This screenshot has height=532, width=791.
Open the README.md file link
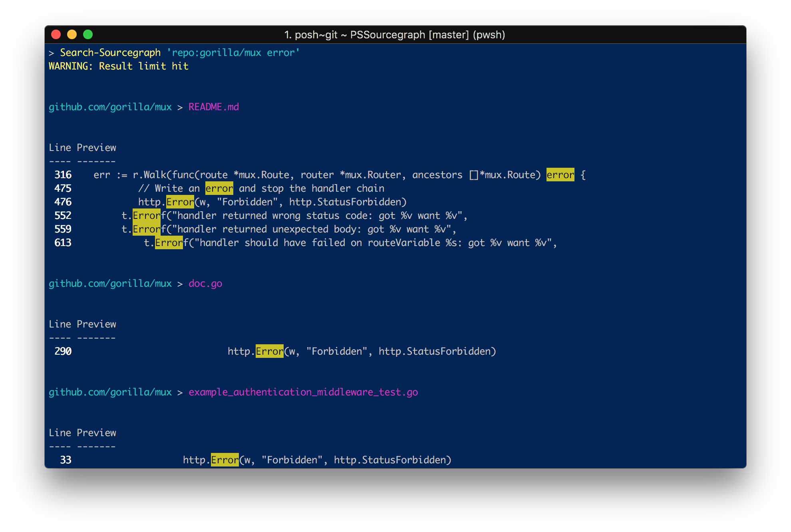coord(213,107)
